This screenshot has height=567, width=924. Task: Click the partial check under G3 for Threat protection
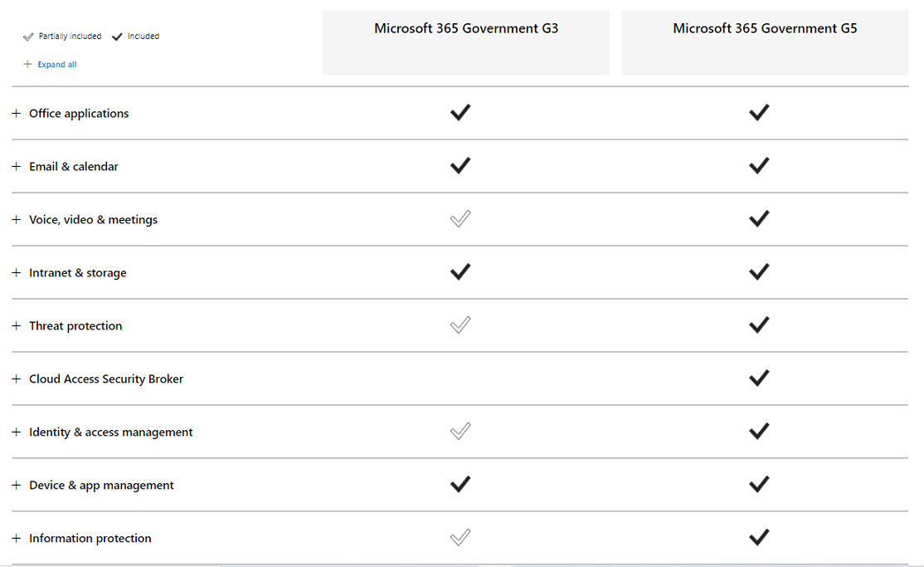point(460,325)
